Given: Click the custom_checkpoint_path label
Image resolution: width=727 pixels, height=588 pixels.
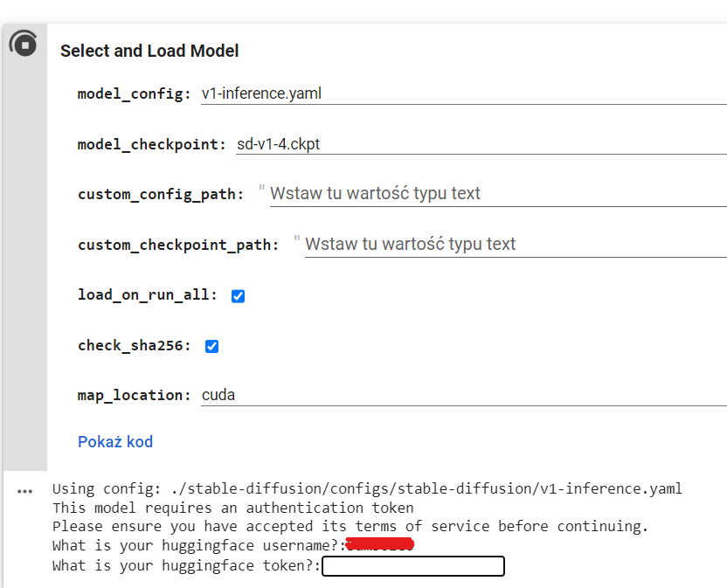Looking at the screenshot, I should [x=178, y=245].
